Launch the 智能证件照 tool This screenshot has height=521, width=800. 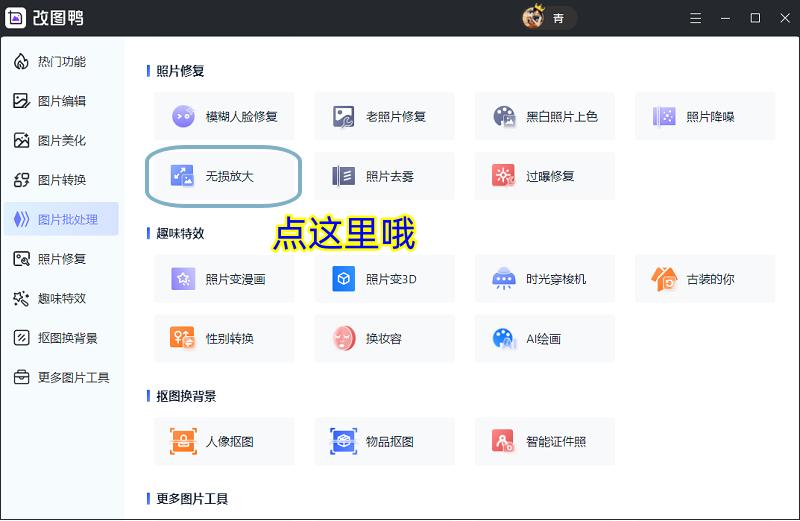coord(544,441)
